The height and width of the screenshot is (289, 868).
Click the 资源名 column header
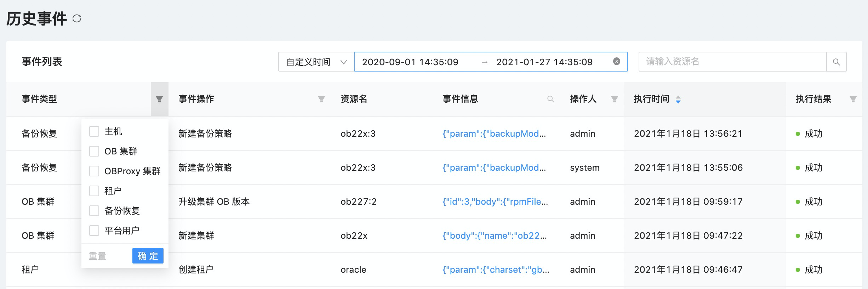tap(354, 99)
